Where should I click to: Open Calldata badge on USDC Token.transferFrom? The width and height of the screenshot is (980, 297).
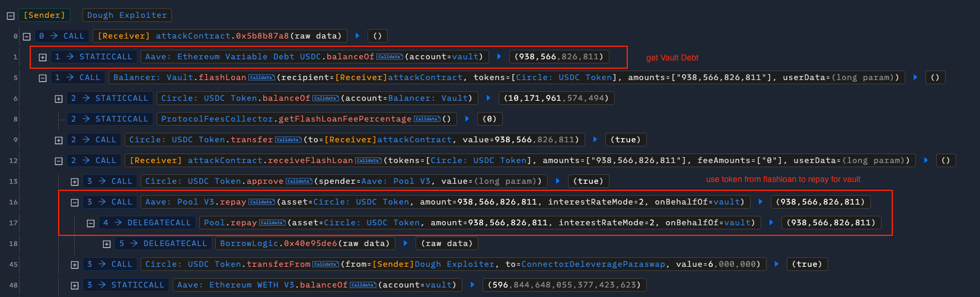325,264
